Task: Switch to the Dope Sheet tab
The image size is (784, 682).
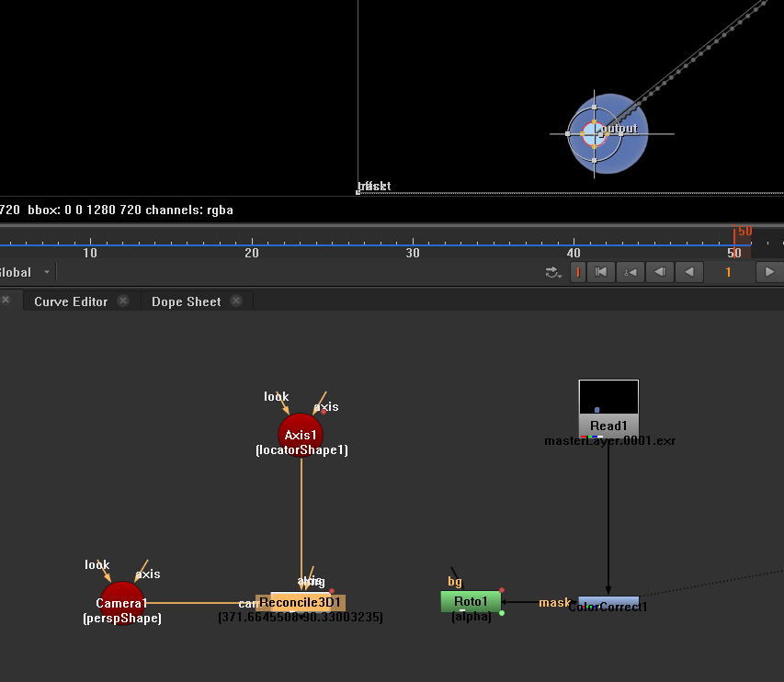Action: pyautogui.click(x=186, y=301)
